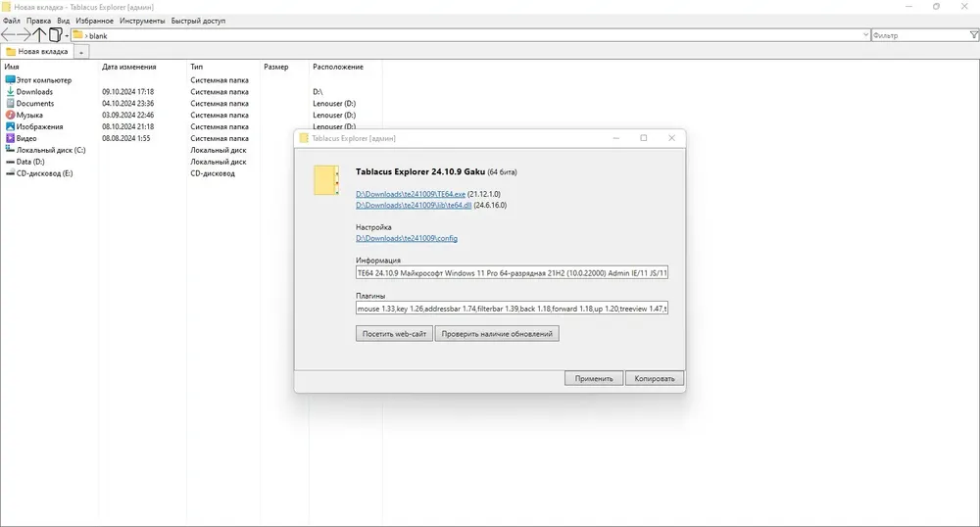Click the date 09.10.2024 17:18
The image size is (980, 527).
128,92
